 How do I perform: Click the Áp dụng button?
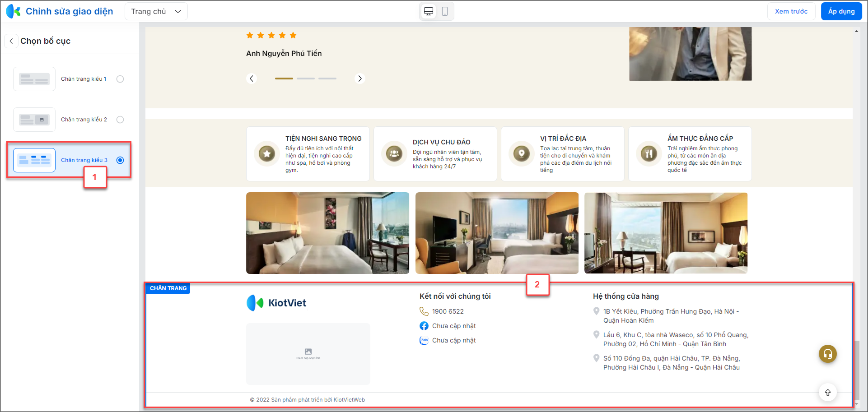pos(841,11)
